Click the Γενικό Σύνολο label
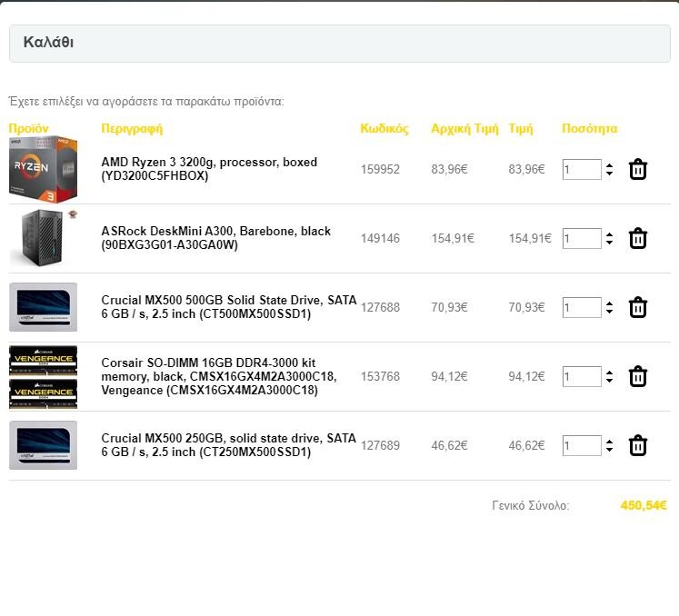Viewport: 679px width, 616px height. (531, 506)
